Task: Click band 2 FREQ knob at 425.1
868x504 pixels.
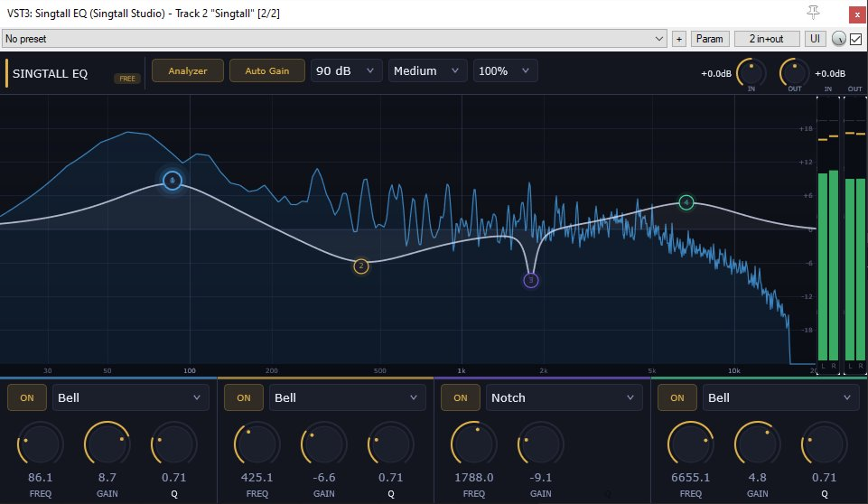Action: click(257, 444)
